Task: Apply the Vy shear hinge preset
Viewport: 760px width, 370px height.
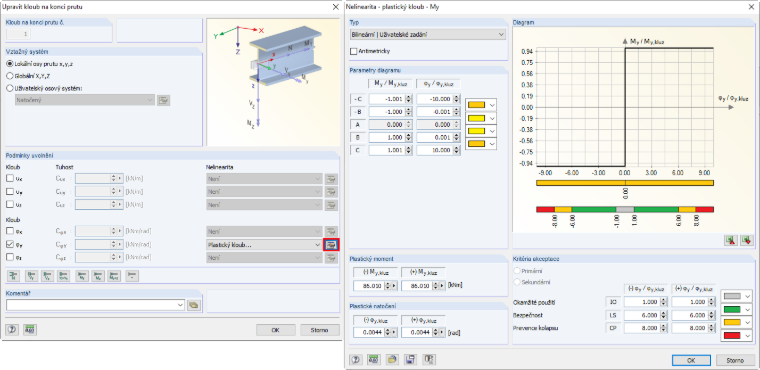Action: point(32,276)
